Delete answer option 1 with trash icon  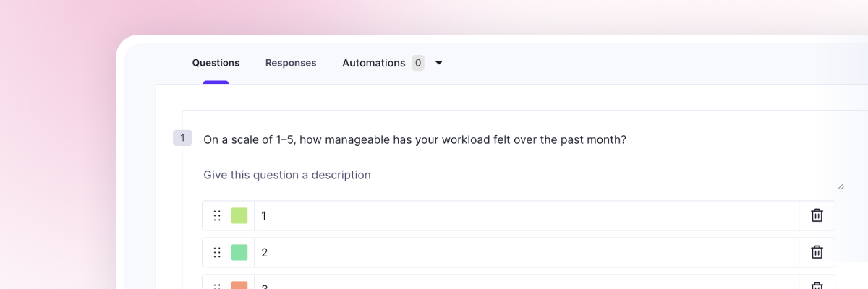pos(817,215)
